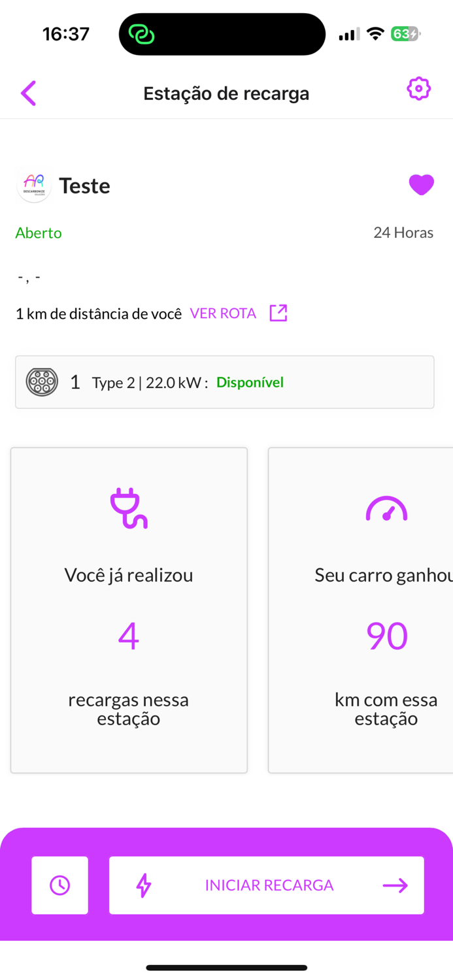Tap Aberto to toggle open status filter
The height and width of the screenshot is (980, 453).
pos(38,233)
